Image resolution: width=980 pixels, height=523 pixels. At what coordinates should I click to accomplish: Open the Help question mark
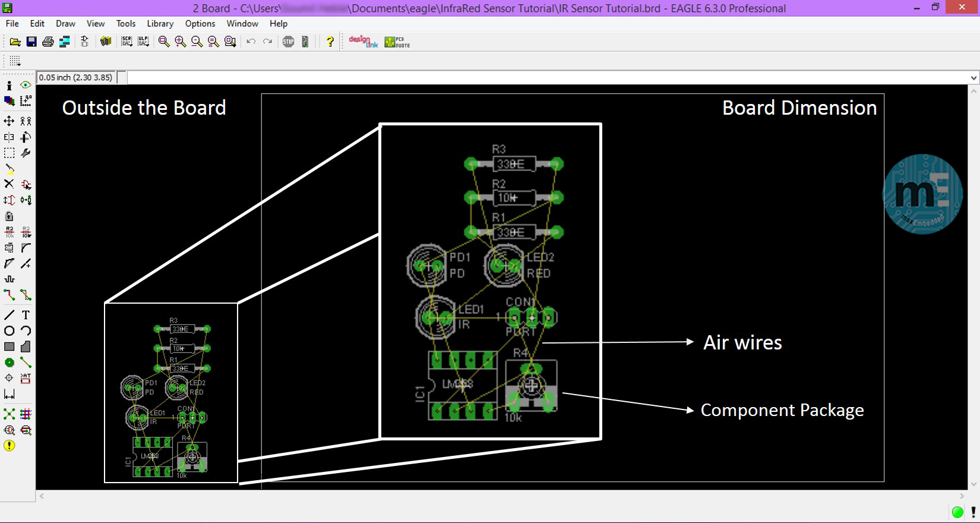(x=330, y=42)
